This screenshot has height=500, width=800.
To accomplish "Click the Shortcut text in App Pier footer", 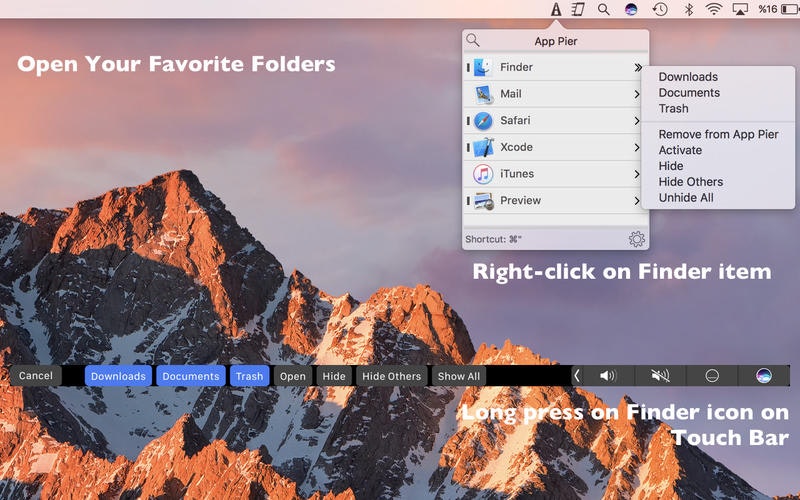I will pyautogui.click(x=493, y=239).
